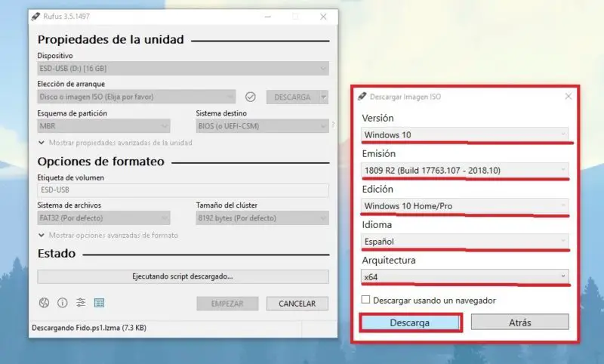
Task: Click the CANCELAR button
Action: (x=297, y=304)
